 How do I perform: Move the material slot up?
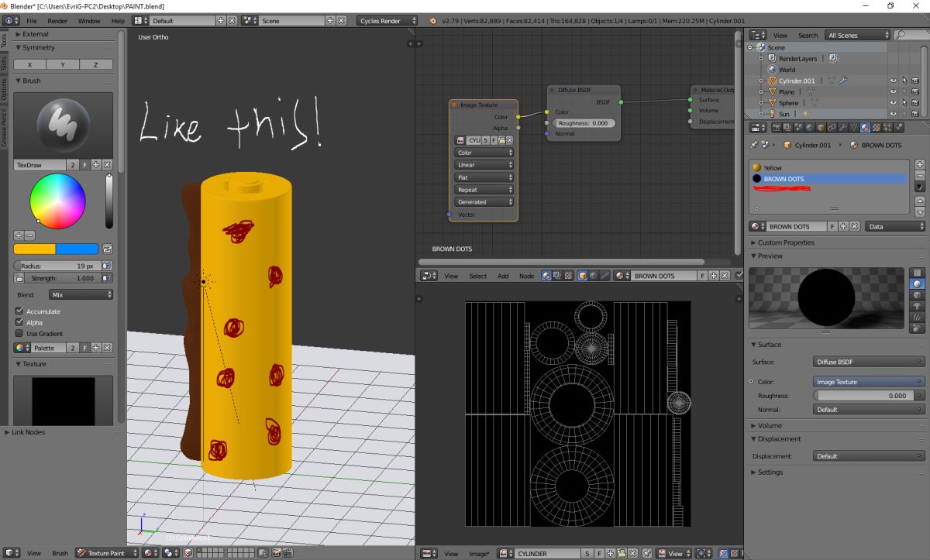point(920,200)
